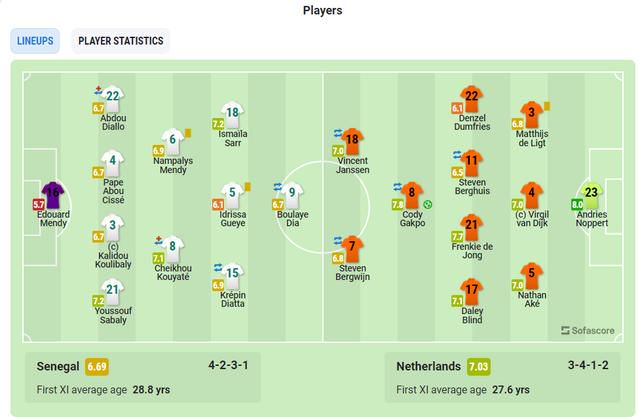Click substitution icon beside Vincent Janssen
Screen dimensions: 640x417
(x=338, y=133)
